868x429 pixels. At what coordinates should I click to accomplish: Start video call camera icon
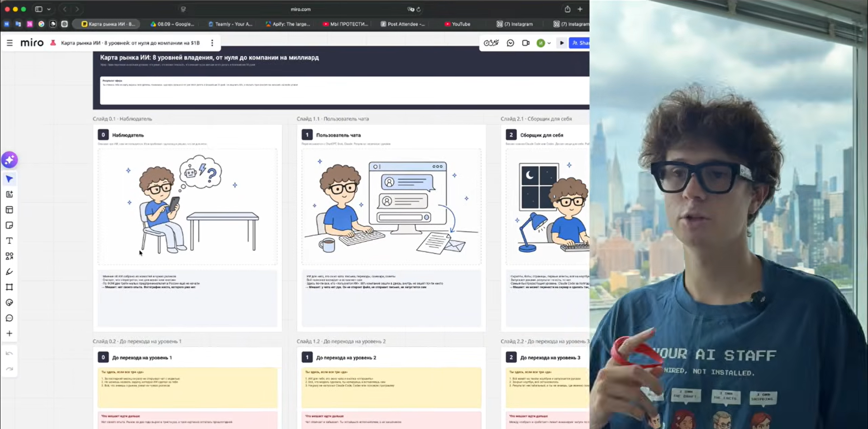pos(525,43)
